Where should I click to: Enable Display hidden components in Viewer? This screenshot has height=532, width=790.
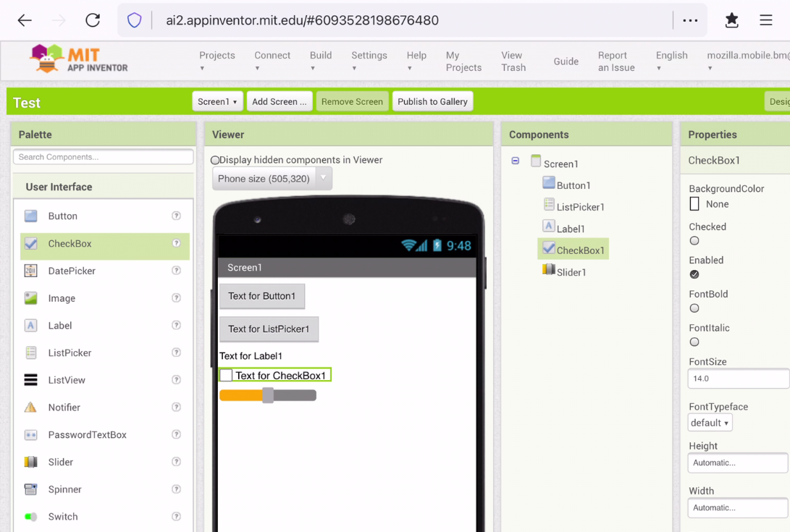point(214,159)
